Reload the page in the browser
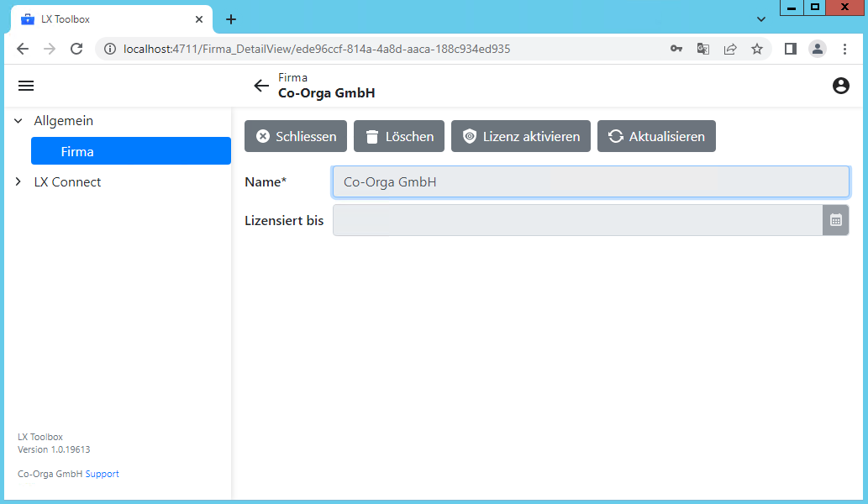Viewport: 868px width, 504px height. [x=76, y=49]
